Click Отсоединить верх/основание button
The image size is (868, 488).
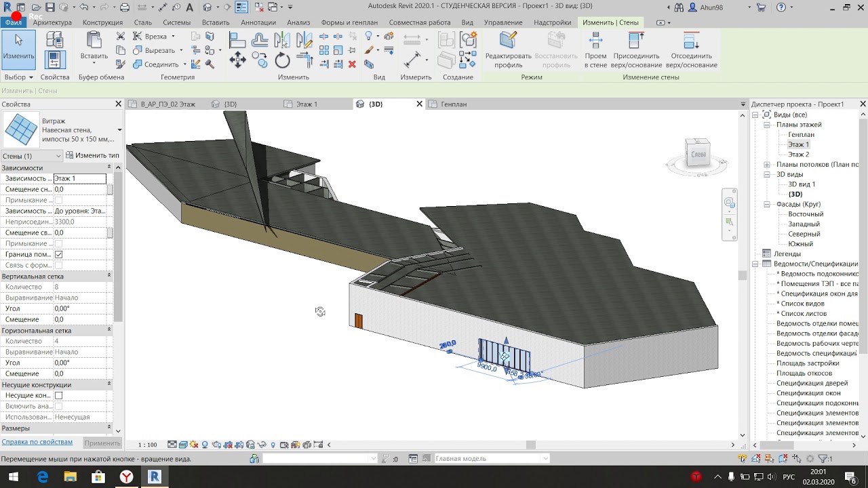tap(691, 49)
